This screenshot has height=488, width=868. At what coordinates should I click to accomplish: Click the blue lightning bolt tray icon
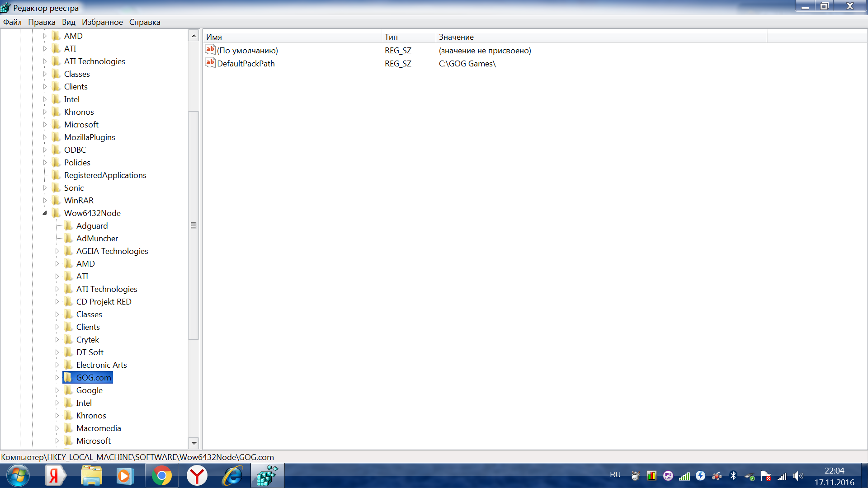tap(700, 475)
